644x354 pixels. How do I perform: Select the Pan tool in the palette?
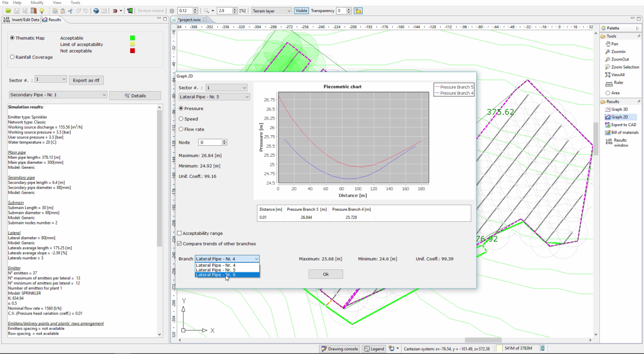tap(614, 44)
